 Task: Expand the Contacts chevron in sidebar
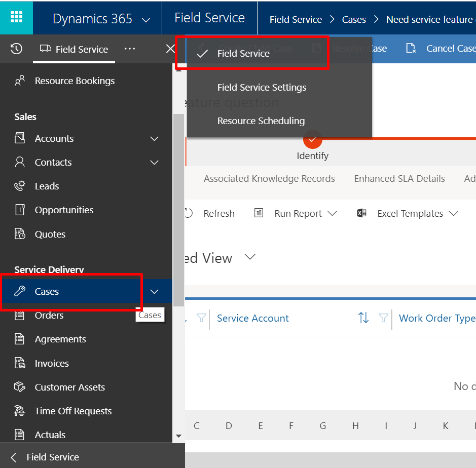(x=155, y=162)
